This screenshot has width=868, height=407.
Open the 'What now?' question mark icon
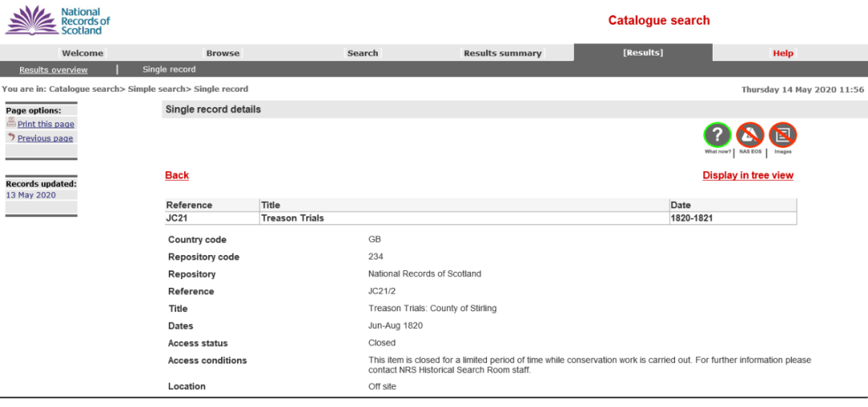[717, 134]
